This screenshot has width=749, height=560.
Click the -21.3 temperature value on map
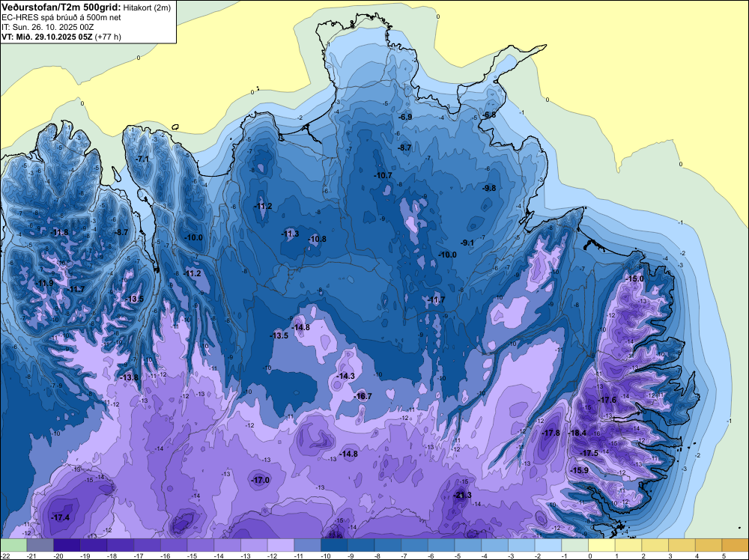pyautogui.click(x=462, y=495)
